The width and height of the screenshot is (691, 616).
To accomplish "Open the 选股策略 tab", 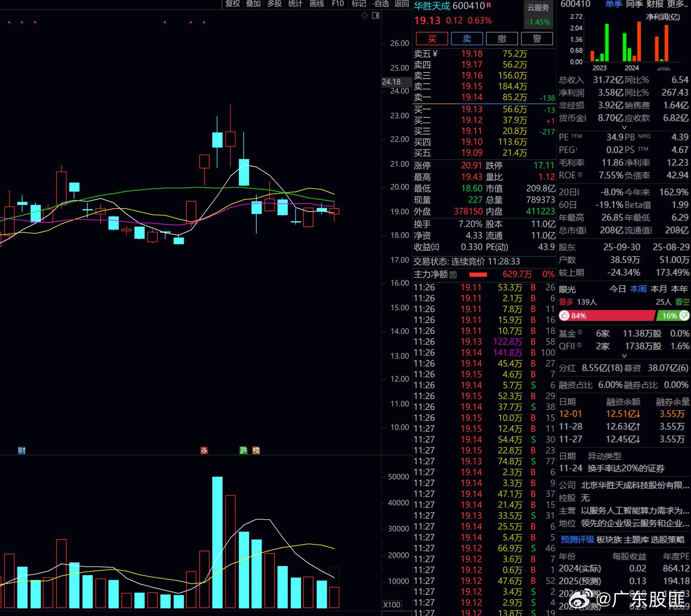I will point(667,540).
